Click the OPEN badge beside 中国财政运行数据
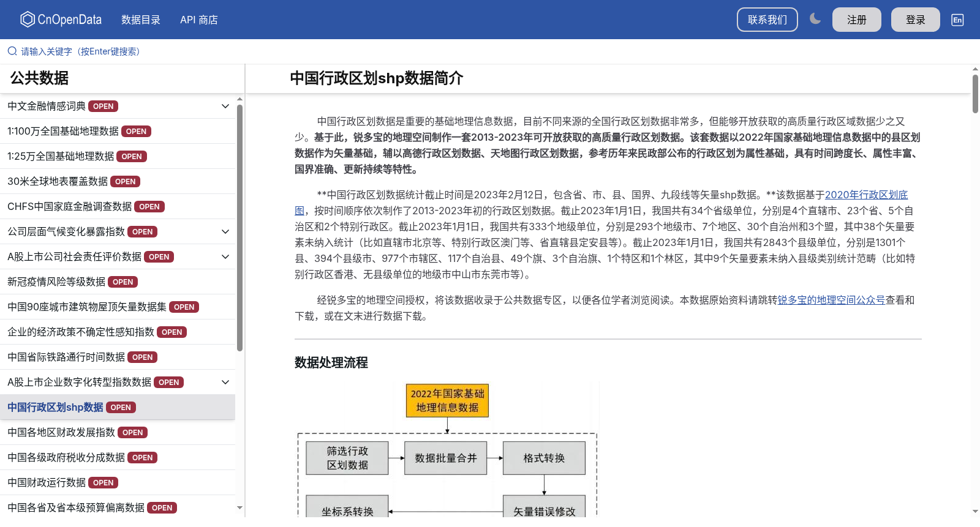 103,482
